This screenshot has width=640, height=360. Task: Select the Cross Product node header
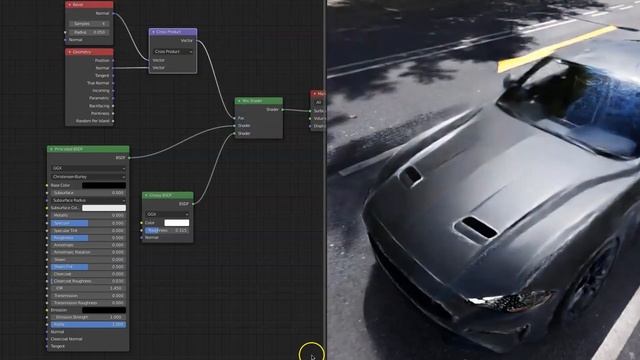pyautogui.click(x=173, y=32)
